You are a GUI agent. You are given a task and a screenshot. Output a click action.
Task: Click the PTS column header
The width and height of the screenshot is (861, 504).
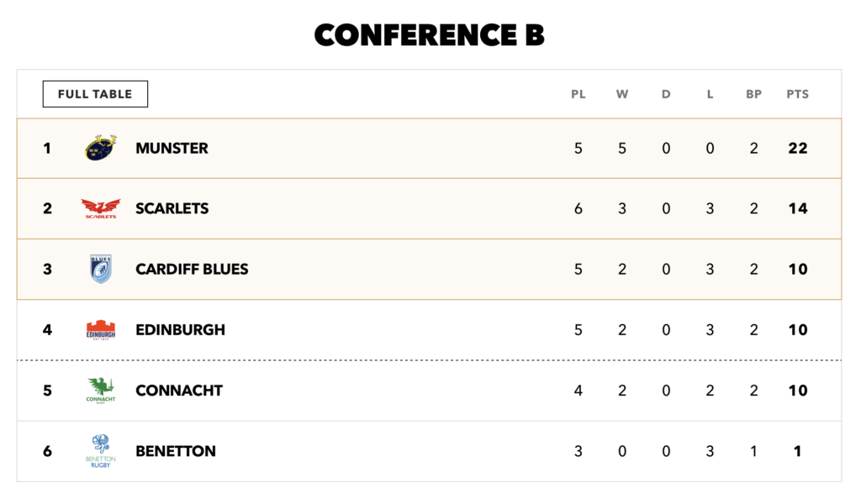click(797, 94)
